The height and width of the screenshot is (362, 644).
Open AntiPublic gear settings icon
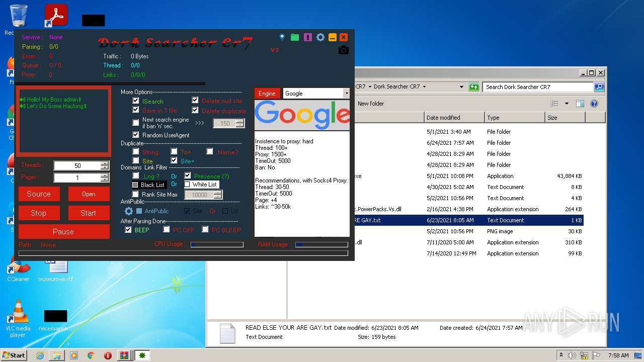pyautogui.click(x=129, y=211)
